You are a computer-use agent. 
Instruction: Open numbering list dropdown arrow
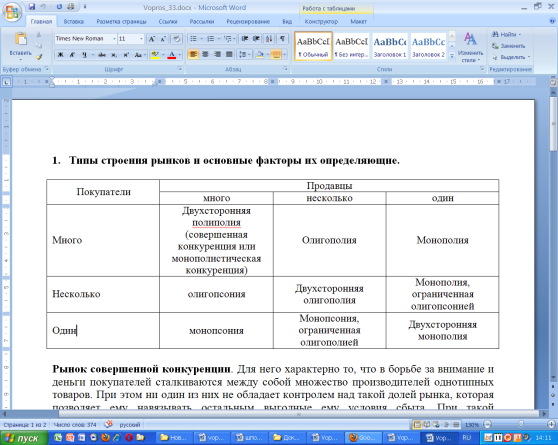pyautogui.click(x=219, y=38)
